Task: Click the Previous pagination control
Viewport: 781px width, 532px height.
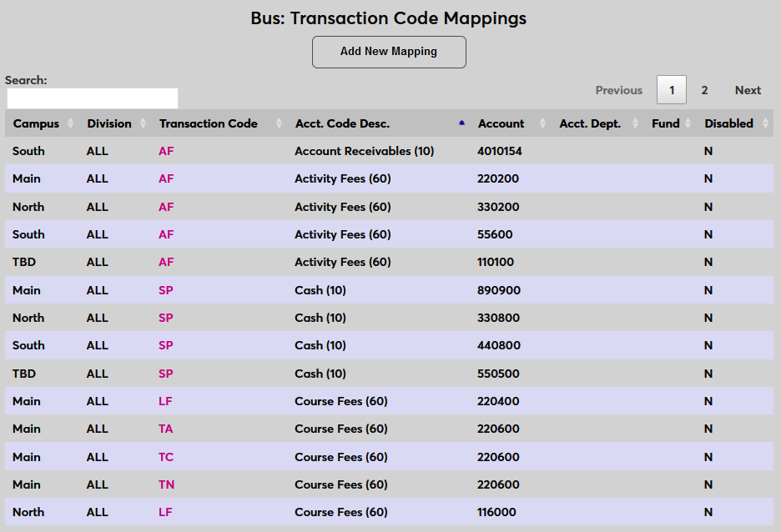Action: click(619, 89)
